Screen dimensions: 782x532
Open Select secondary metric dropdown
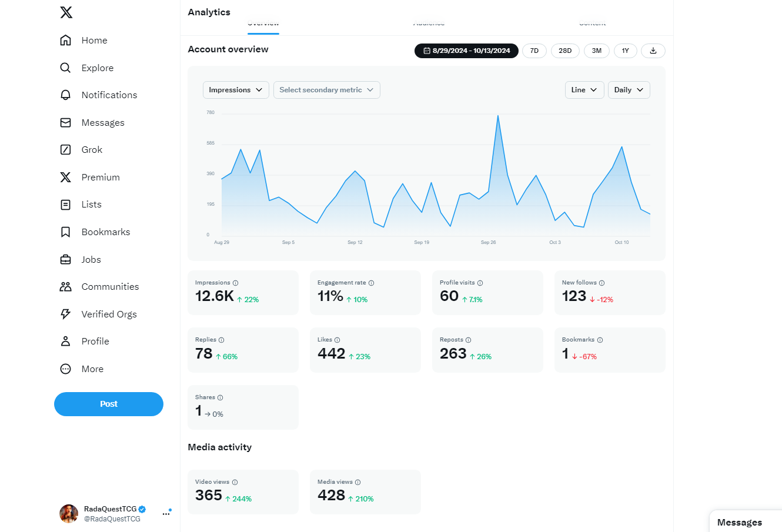tap(327, 90)
